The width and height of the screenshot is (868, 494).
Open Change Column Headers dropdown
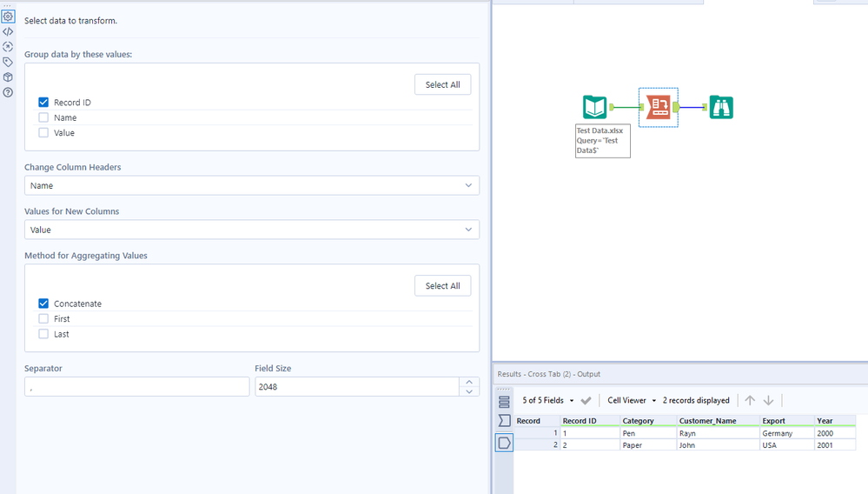pos(252,185)
